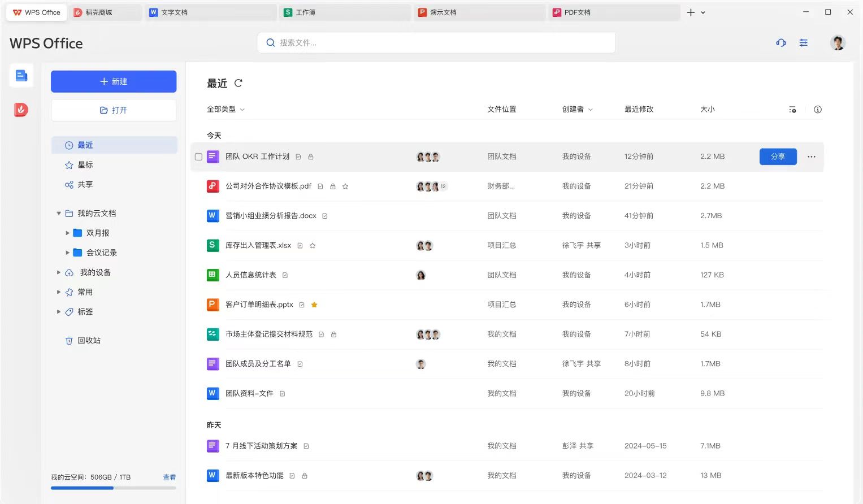Open the settings sliders icon beside support
This screenshot has height=504, width=863.
click(x=803, y=42)
